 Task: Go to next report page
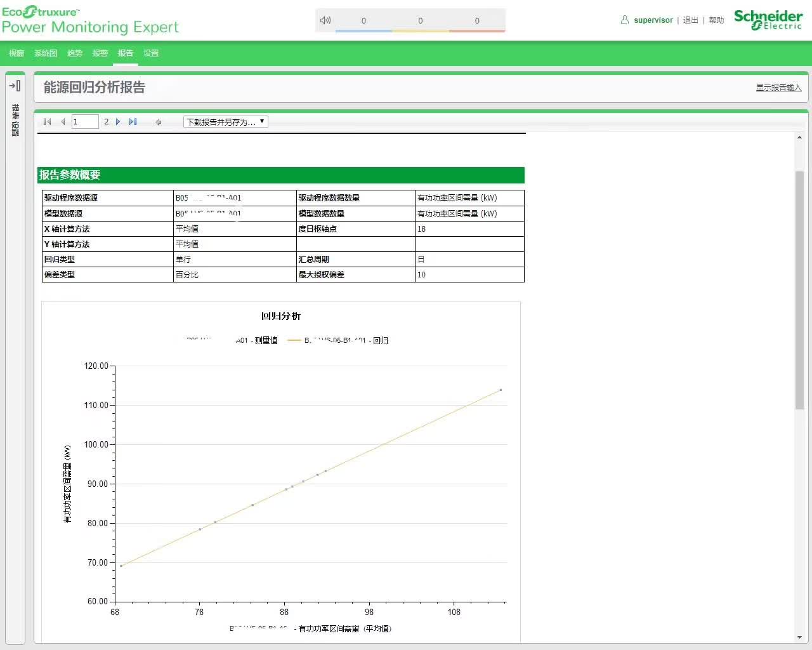pos(118,122)
